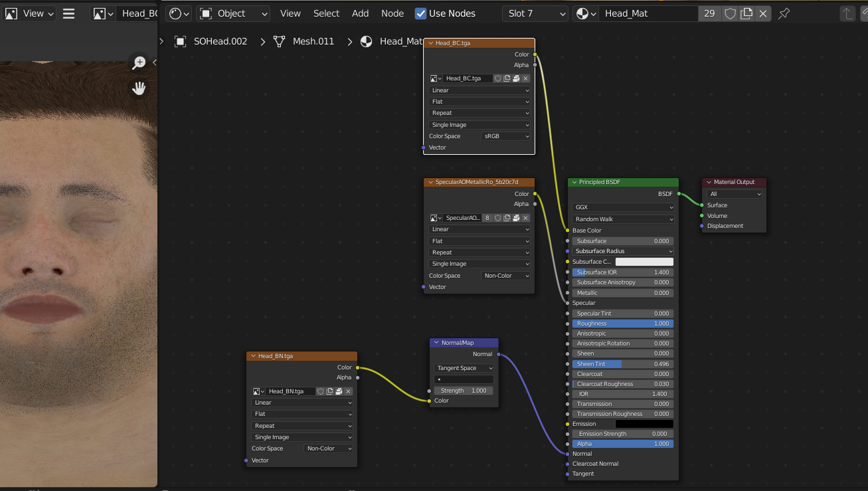This screenshot has width=868, height=491.
Task: Click Mesh.011 in the breadcrumb
Action: point(313,41)
